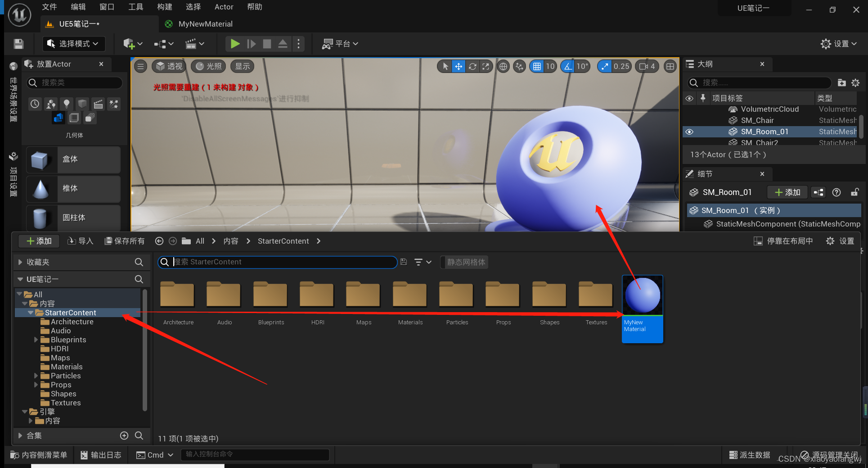868x468 pixels.
Task: Toggle grid snapping on or off
Action: [537, 67]
